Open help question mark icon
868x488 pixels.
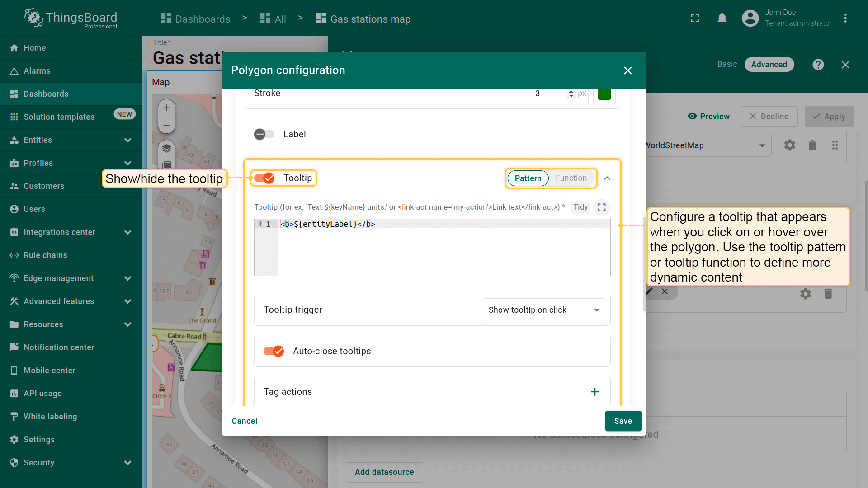pos(818,65)
